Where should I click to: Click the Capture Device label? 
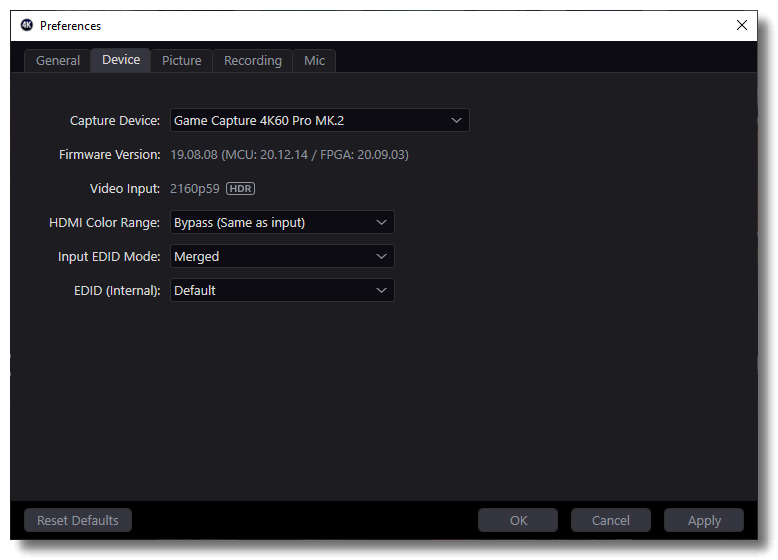pos(114,120)
